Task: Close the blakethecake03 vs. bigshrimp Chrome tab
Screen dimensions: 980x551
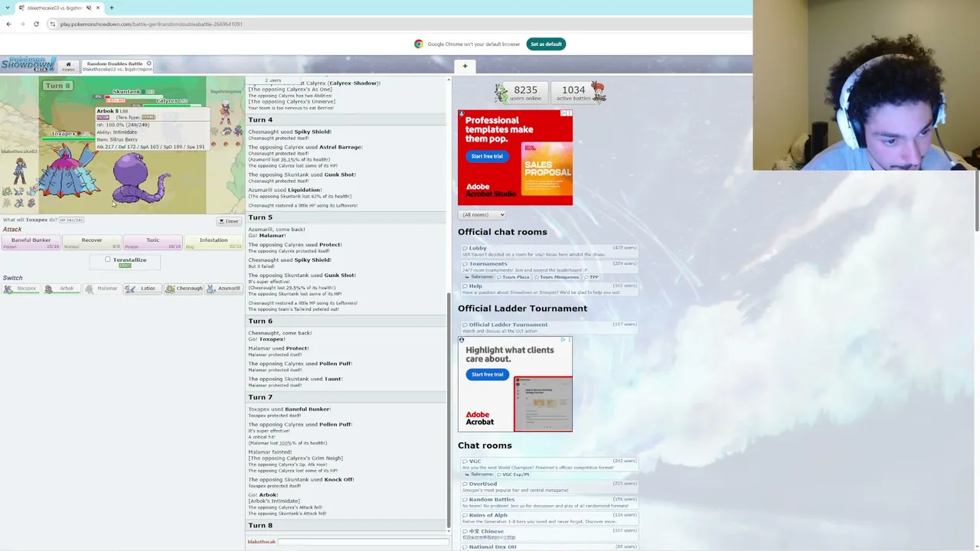Action: 97,8
